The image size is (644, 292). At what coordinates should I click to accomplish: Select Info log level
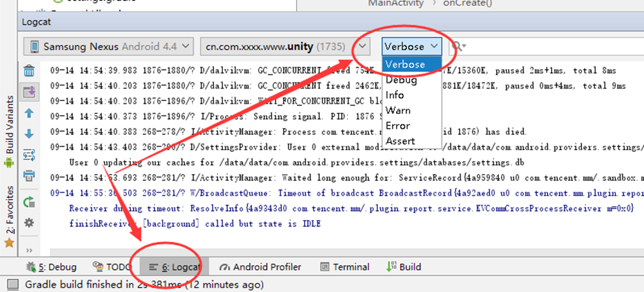click(412, 95)
